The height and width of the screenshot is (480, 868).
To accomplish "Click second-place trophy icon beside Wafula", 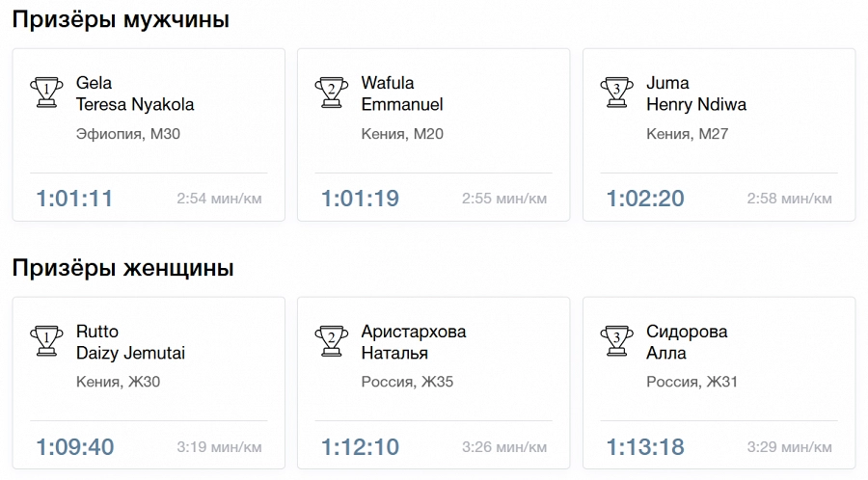I will click(x=332, y=93).
